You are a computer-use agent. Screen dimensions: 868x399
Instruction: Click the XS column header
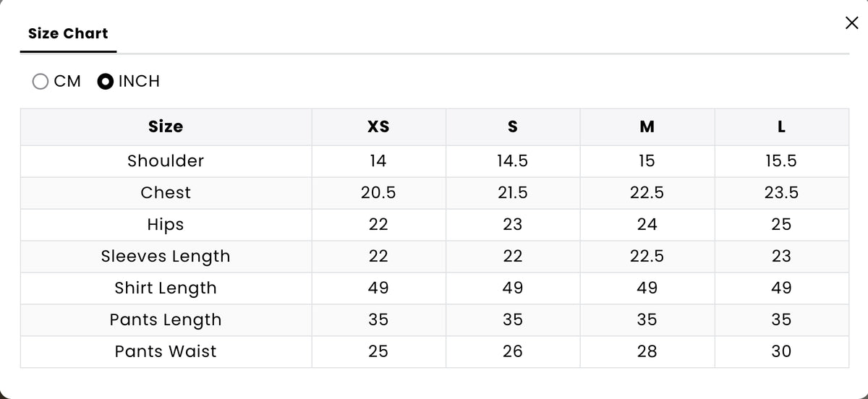[x=378, y=126]
